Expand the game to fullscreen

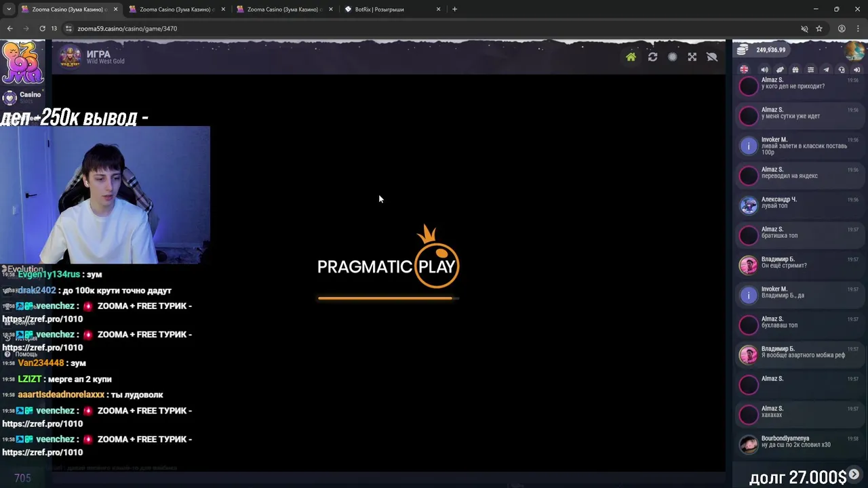pyautogui.click(x=692, y=57)
